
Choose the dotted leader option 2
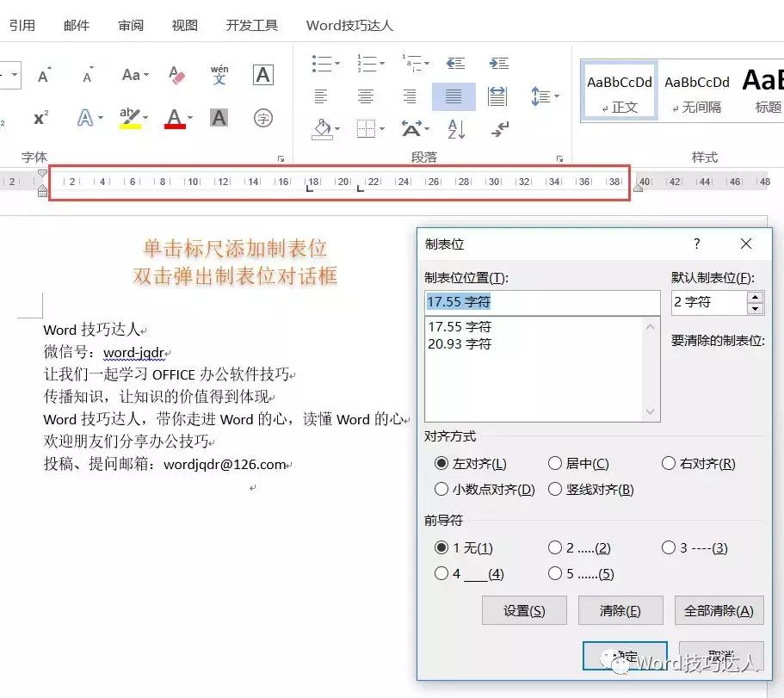555,548
